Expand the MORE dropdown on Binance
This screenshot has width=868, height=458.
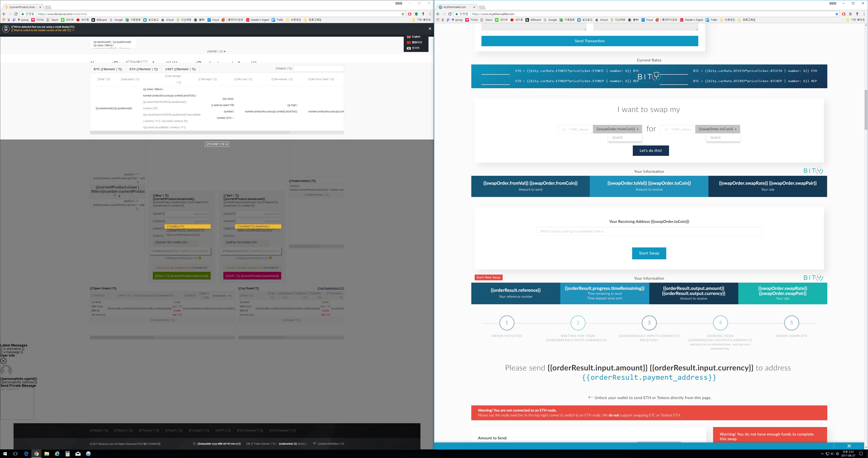[x=216, y=52]
